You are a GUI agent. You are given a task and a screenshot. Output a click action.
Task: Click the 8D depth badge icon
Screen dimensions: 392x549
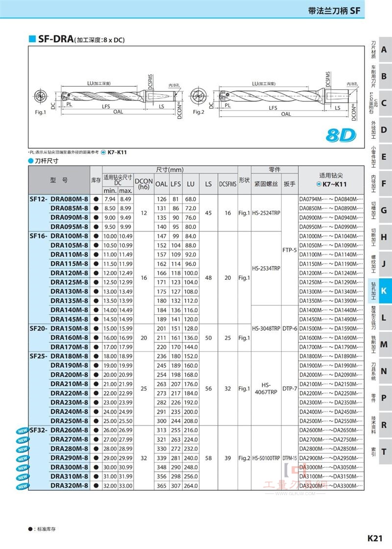[x=341, y=135]
